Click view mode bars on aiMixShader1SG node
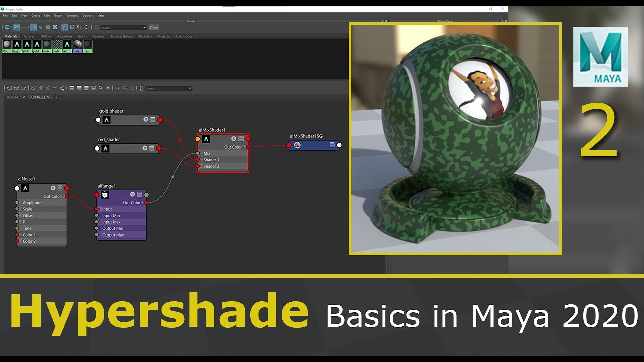Image resolution: width=644 pixels, height=362 pixels. [332, 145]
